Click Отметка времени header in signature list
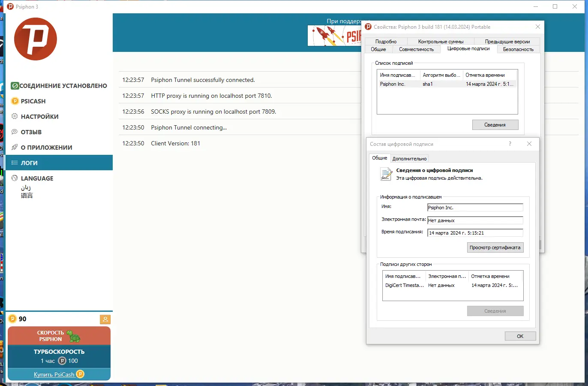The image size is (588, 386). pos(490,75)
